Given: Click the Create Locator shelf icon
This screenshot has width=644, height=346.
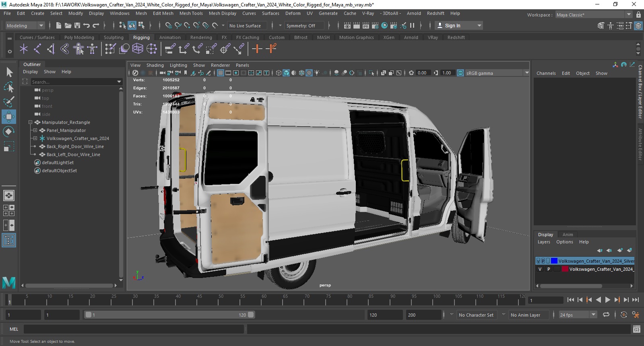Looking at the screenshot, I should [x=24, y=49].
